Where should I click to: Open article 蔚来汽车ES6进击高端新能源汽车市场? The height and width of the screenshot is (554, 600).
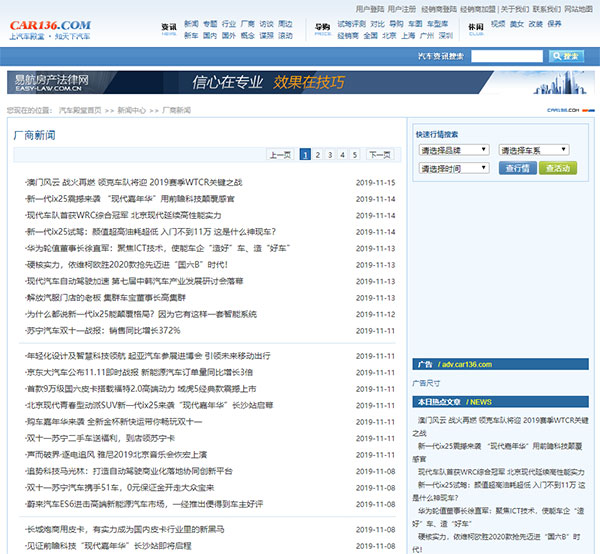point(144,504)
